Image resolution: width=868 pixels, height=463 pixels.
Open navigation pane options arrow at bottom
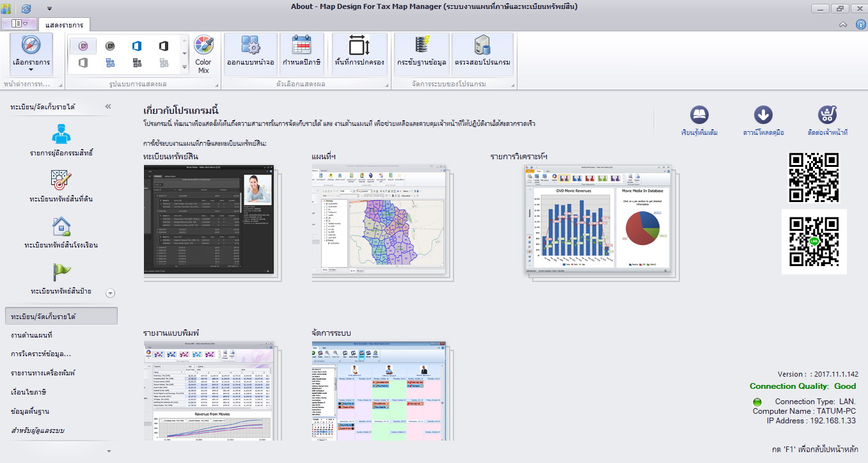coord(108,450)
